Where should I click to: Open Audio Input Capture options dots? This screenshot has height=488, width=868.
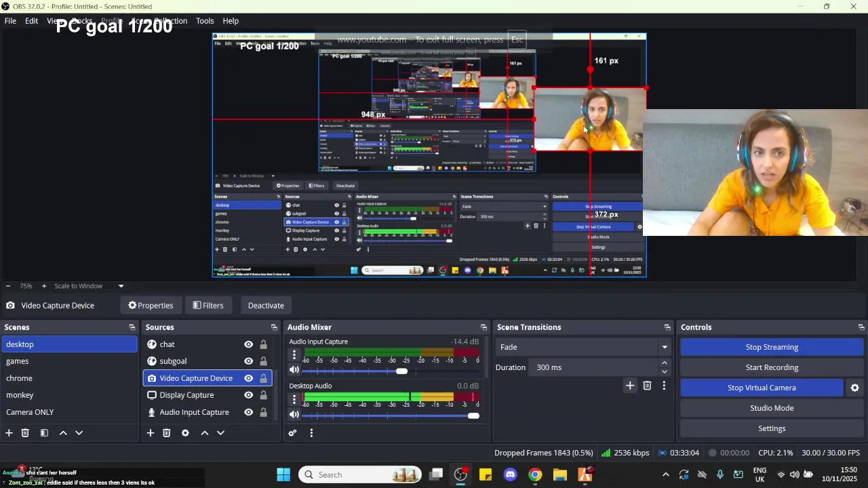pos(294,354)
